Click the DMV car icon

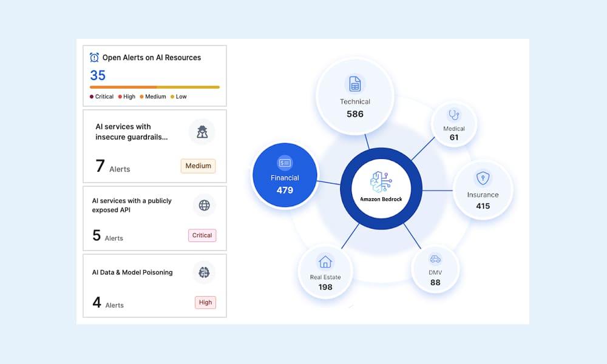[x=435, y=259]
